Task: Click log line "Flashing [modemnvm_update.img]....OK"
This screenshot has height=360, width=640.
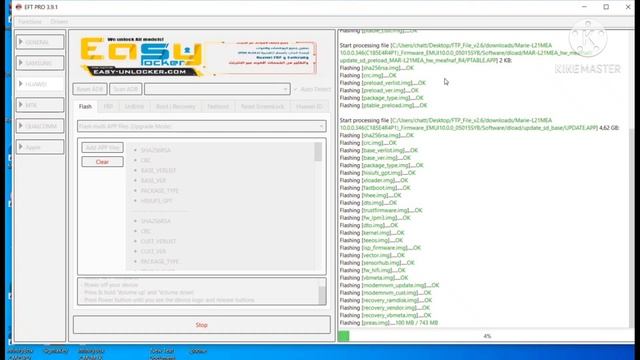Action: pos(389,285)
